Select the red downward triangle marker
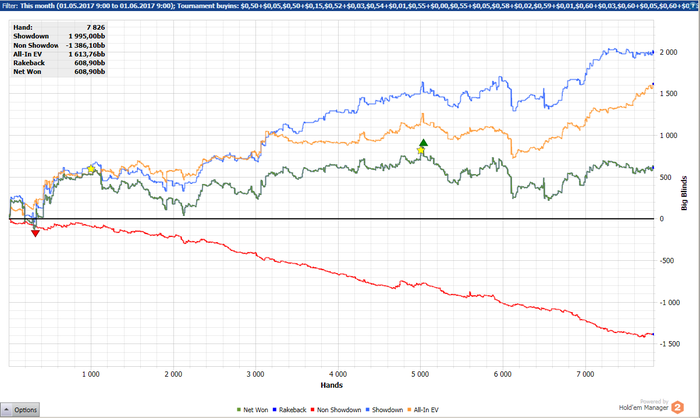Screen dimensions: 700x418 35,233
